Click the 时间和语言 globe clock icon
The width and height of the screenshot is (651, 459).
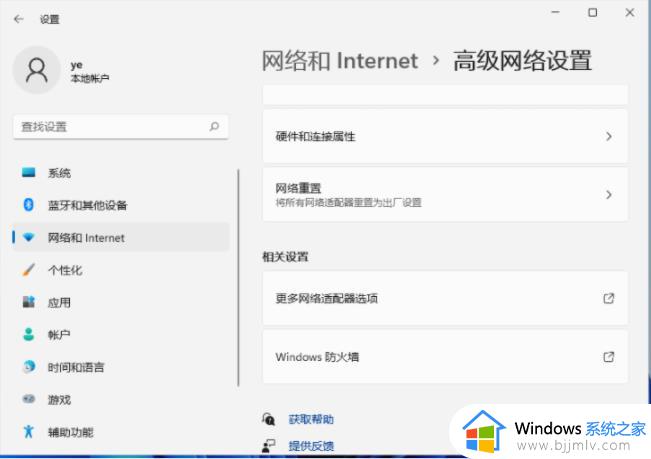pyautogui.click(x=29, y=367)
